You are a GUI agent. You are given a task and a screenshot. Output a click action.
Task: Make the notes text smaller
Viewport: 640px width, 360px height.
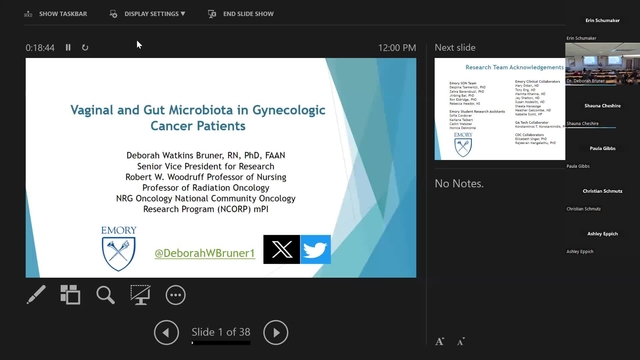point(461,342)
